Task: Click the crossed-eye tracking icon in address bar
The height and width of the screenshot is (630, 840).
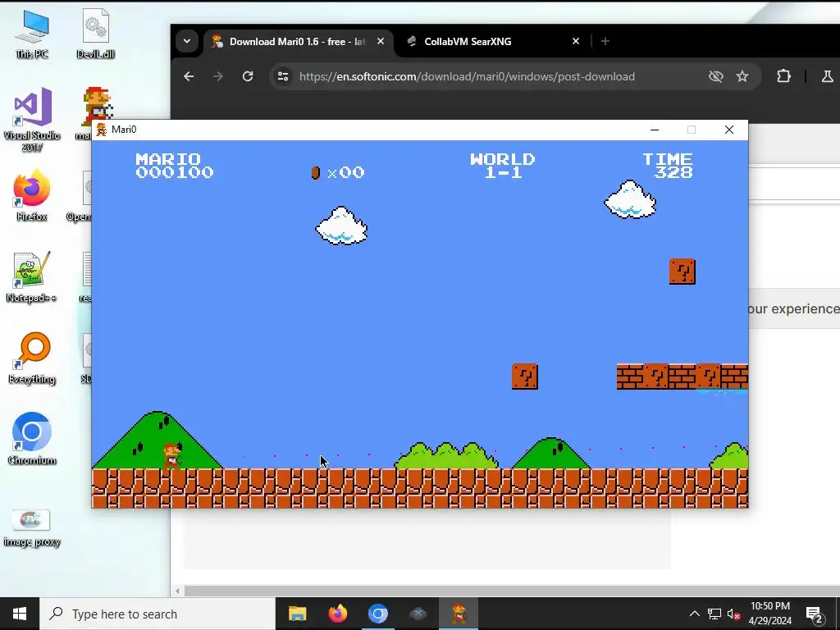Action: pos(715,76)
